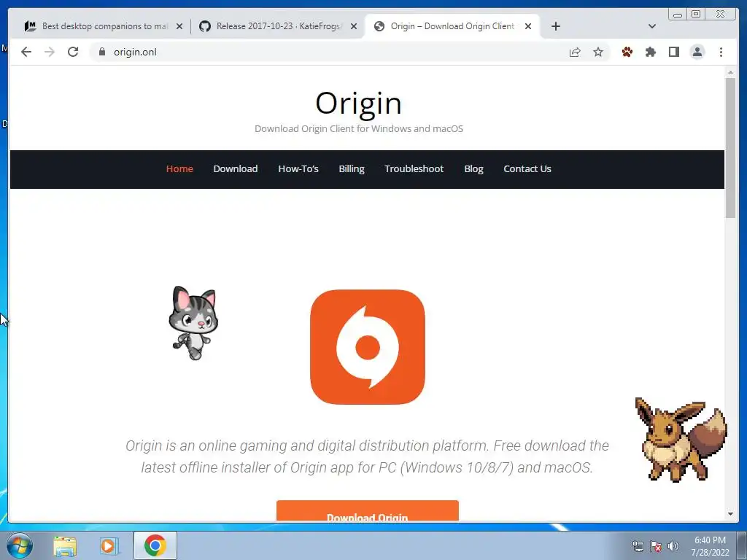
Task: Reload the origin.onl page
Action: click(x=73, y=52)
